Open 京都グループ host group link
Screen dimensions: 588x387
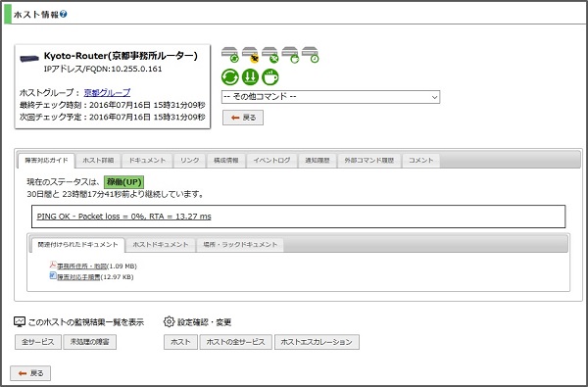pos(107,92)
